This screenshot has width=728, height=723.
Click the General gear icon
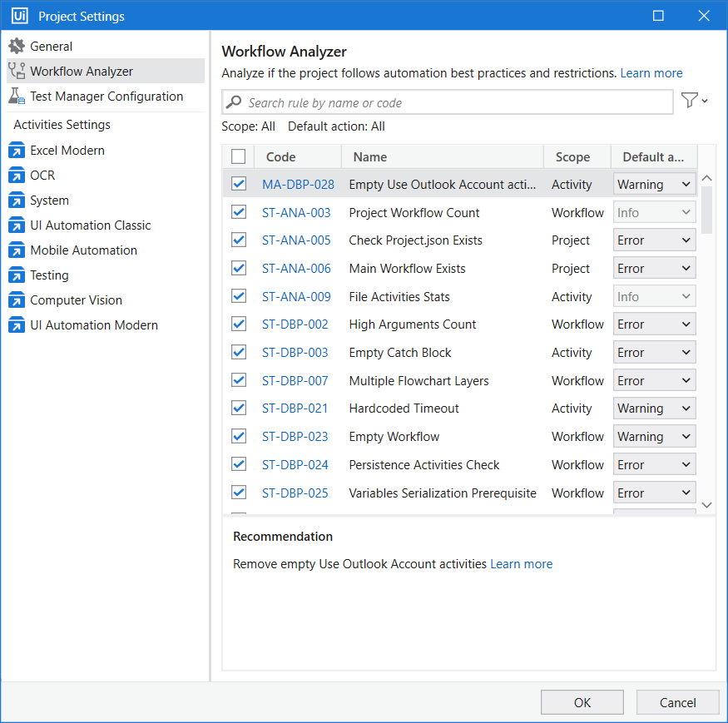(x=17, y=47)
